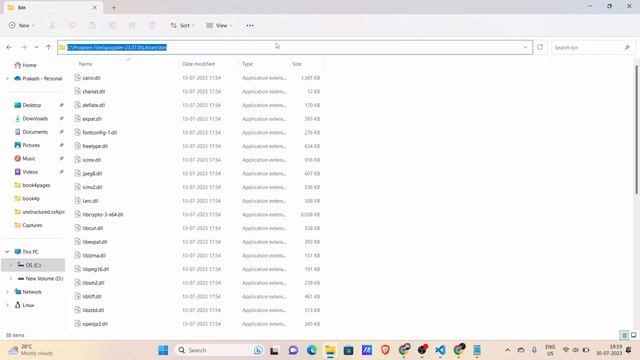The image size is (640, 360).
Task: Click the Rename toolbar icon
Action: pyautogui.click(x=112, y=25)
